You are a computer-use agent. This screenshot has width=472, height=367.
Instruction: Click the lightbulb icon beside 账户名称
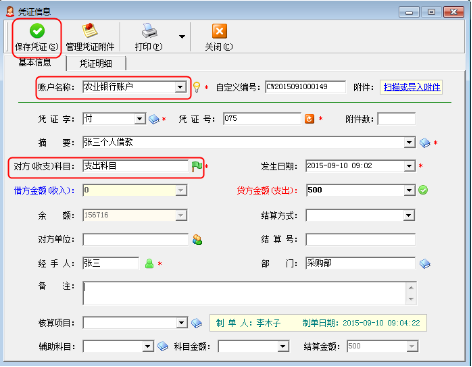(197, 87)
